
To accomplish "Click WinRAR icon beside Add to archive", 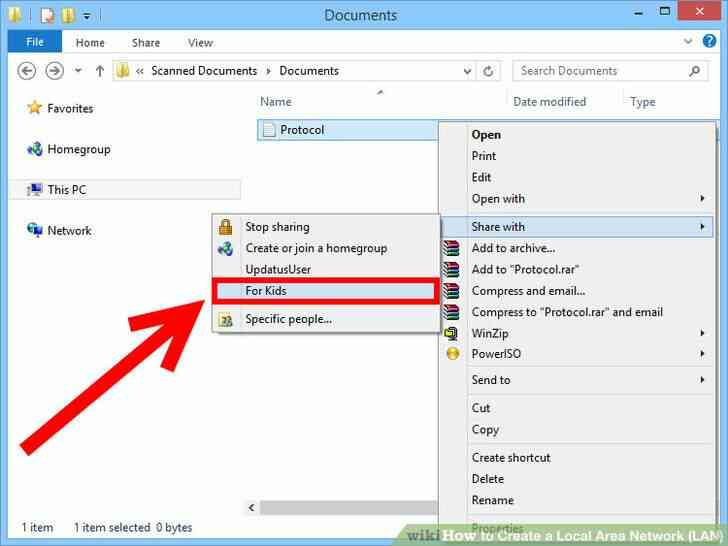I will (450, 248).
